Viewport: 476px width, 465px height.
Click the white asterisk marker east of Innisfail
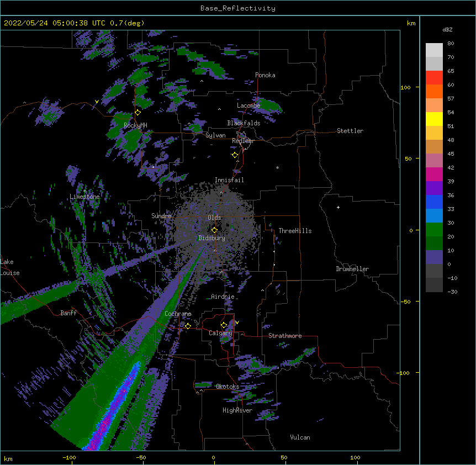pos(277,167)
